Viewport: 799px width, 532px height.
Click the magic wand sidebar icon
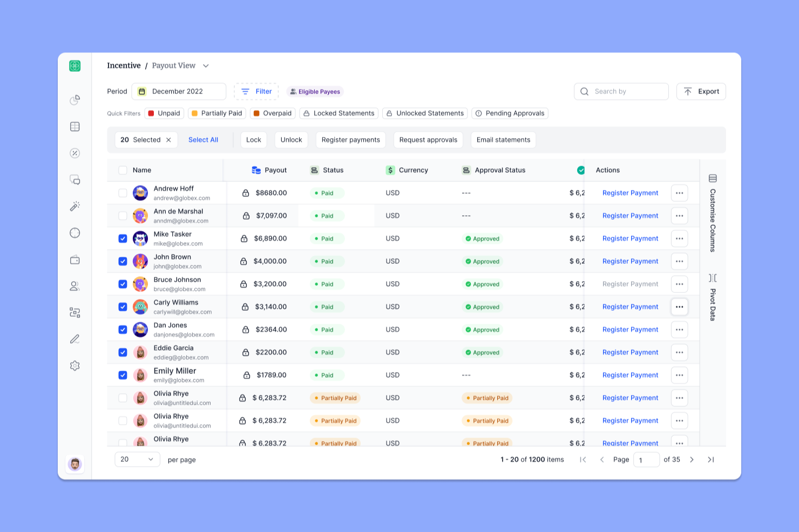(x=75, y=206)
